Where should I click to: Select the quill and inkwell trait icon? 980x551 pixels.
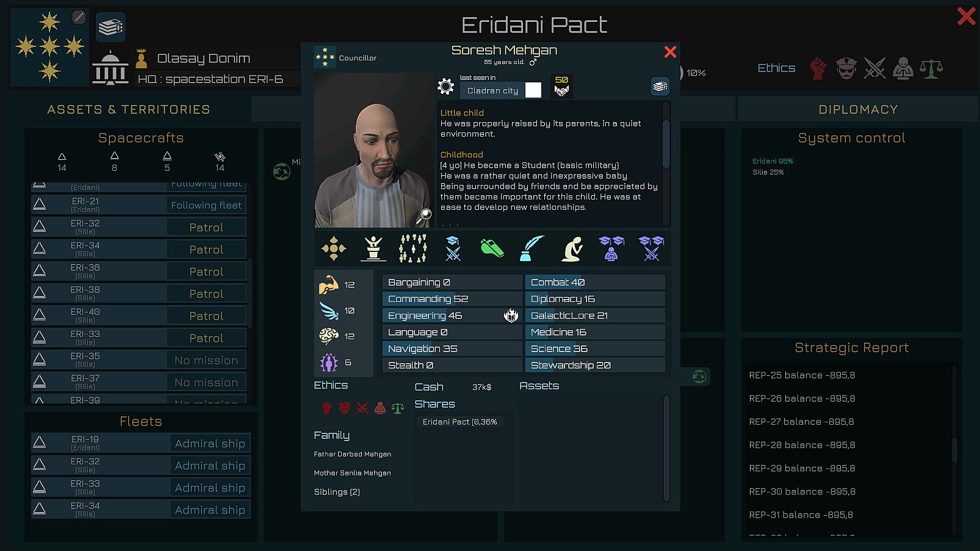coord(531,248)
